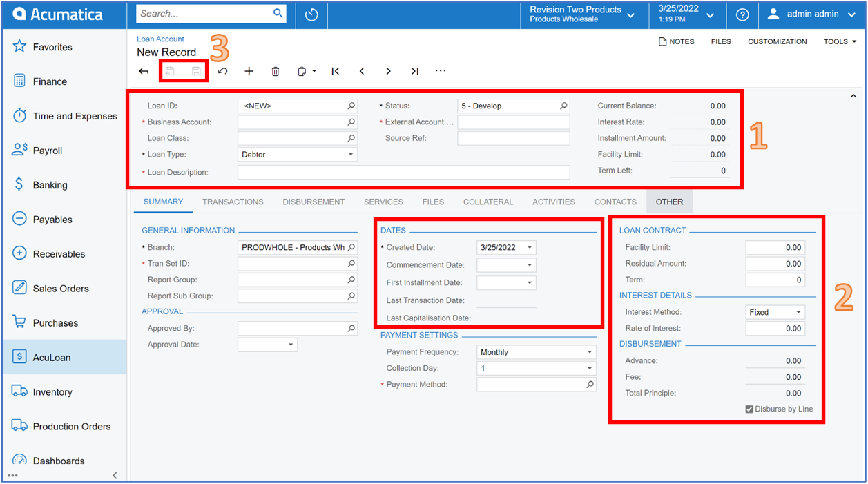Expand the Collection Day dropdown
This screenshot has width=868, height=484.
[590, 369]
